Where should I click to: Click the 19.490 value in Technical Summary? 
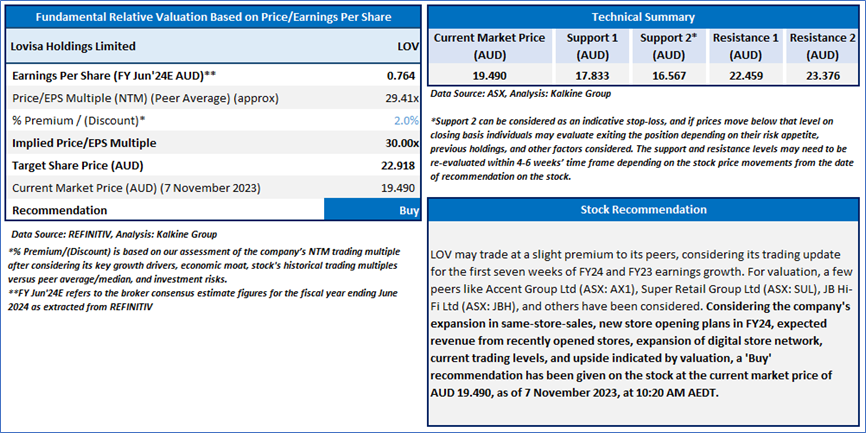[489, 76]
